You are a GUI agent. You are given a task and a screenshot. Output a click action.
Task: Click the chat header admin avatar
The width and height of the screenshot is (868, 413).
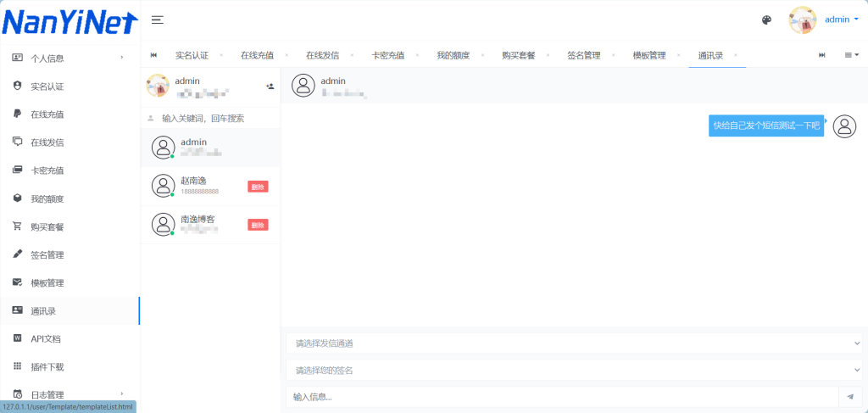point(303,86)
